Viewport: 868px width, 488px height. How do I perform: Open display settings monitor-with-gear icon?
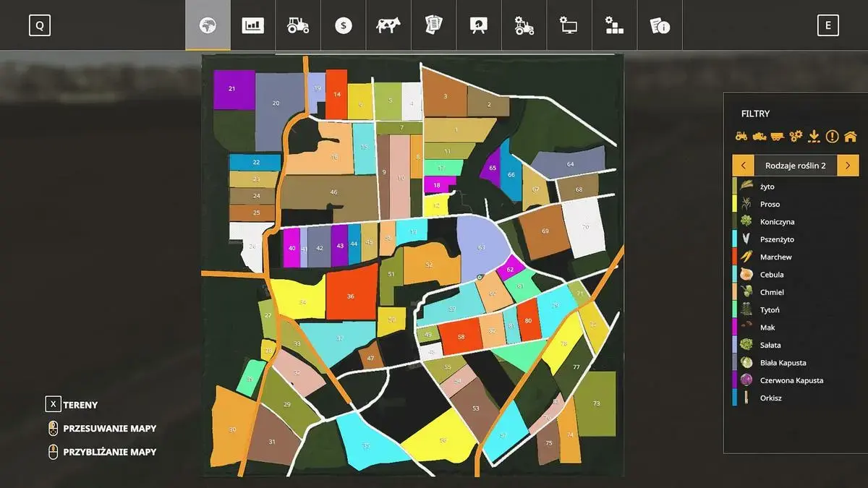coord(569,25)
